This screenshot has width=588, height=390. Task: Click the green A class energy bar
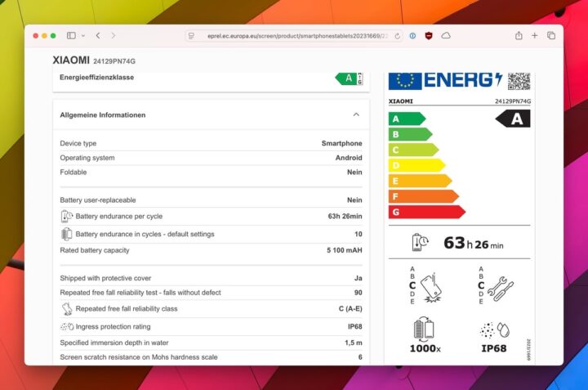coord(406,119)
